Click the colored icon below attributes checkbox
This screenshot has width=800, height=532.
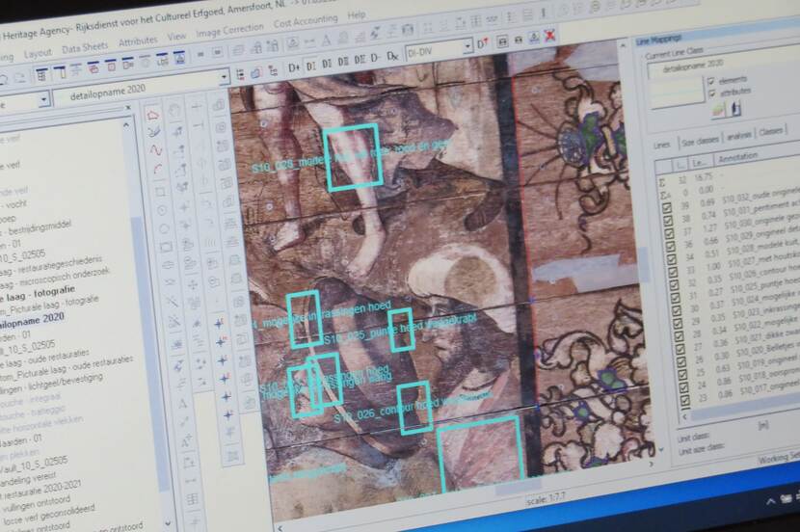(x=719, y=110)
